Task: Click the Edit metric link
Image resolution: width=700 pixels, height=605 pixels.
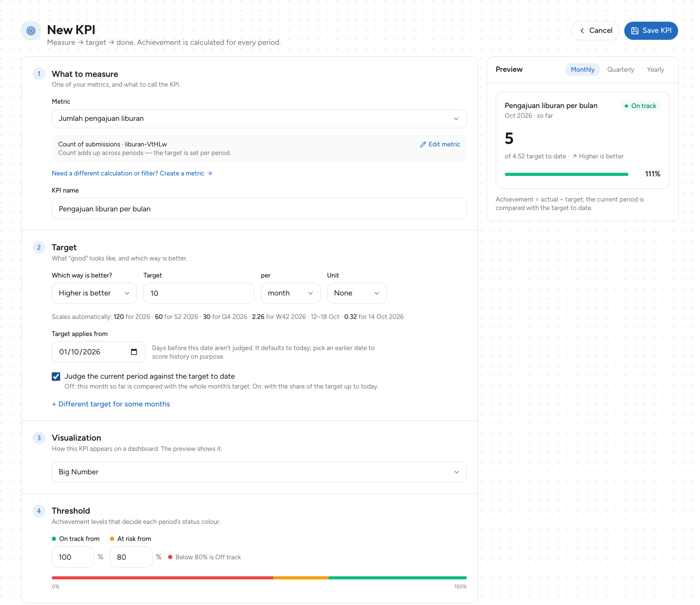Action: tap(440, 144)
